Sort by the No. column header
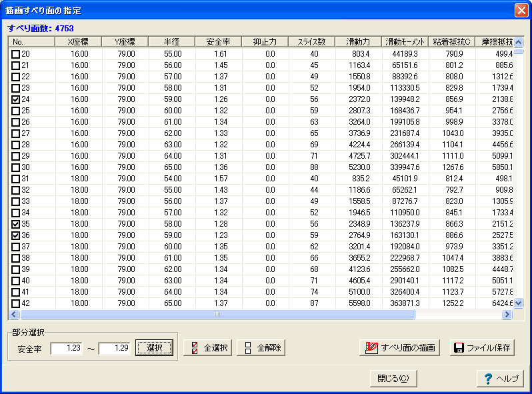 tap(31, 42)
